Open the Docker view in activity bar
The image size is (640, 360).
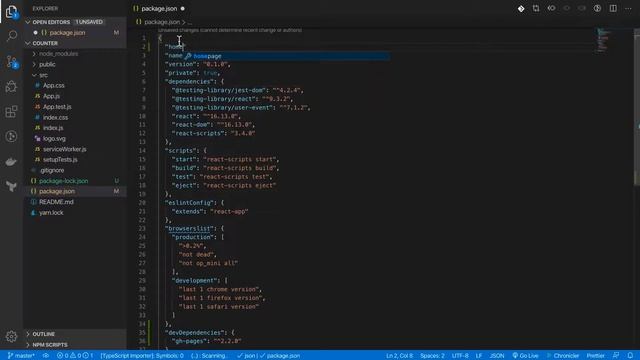(x=11, y=162)
